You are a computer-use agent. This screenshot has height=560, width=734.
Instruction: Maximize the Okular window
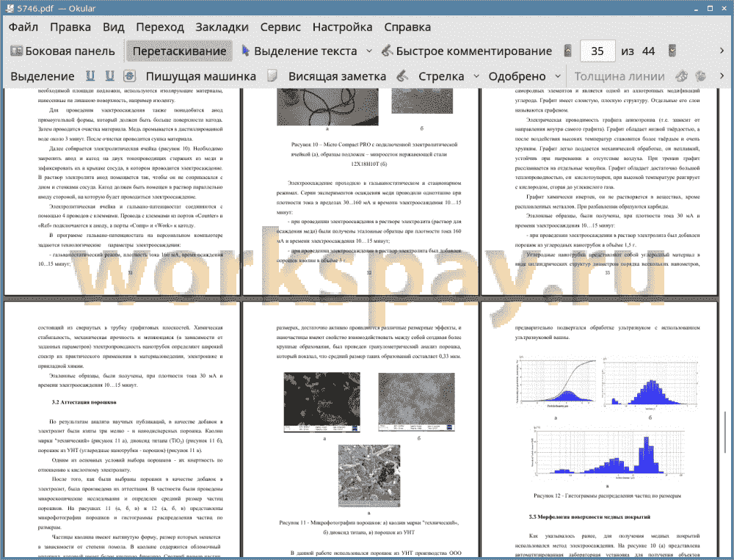click(x=710, y=8)
